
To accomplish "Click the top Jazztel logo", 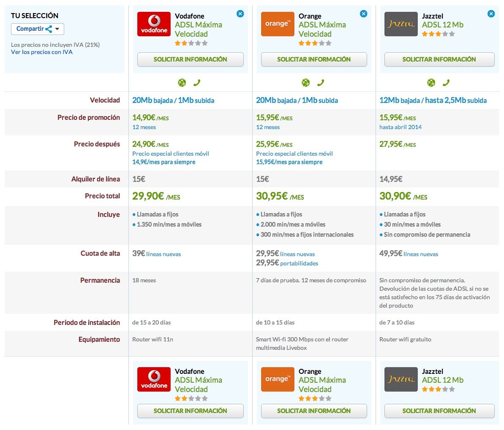I will [401, 24].
